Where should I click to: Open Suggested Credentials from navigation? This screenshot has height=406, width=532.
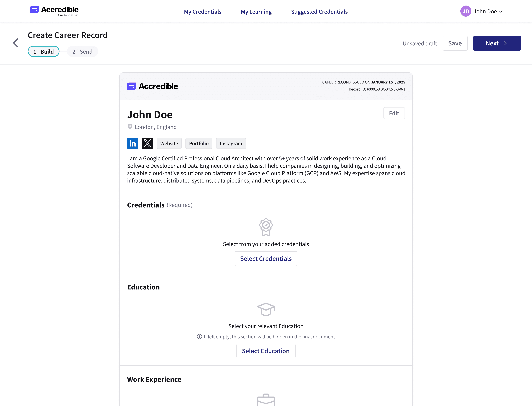(x=319, y=12)
